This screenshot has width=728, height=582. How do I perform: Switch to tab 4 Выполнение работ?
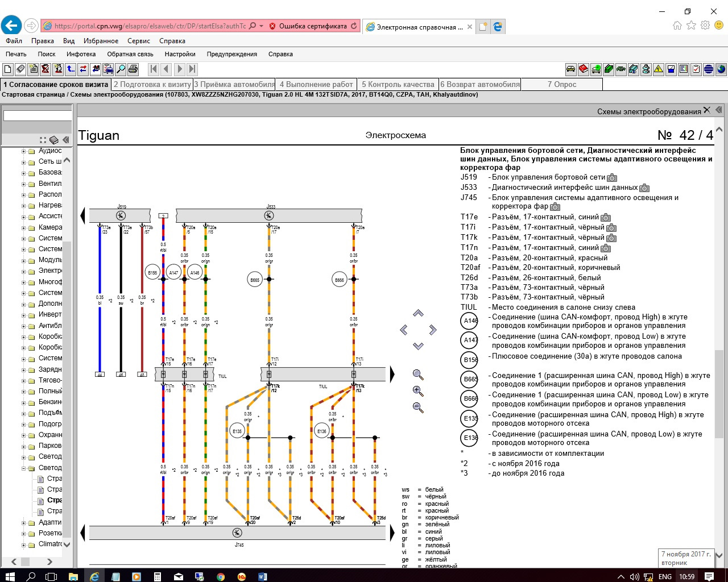(x=316, y=84)
